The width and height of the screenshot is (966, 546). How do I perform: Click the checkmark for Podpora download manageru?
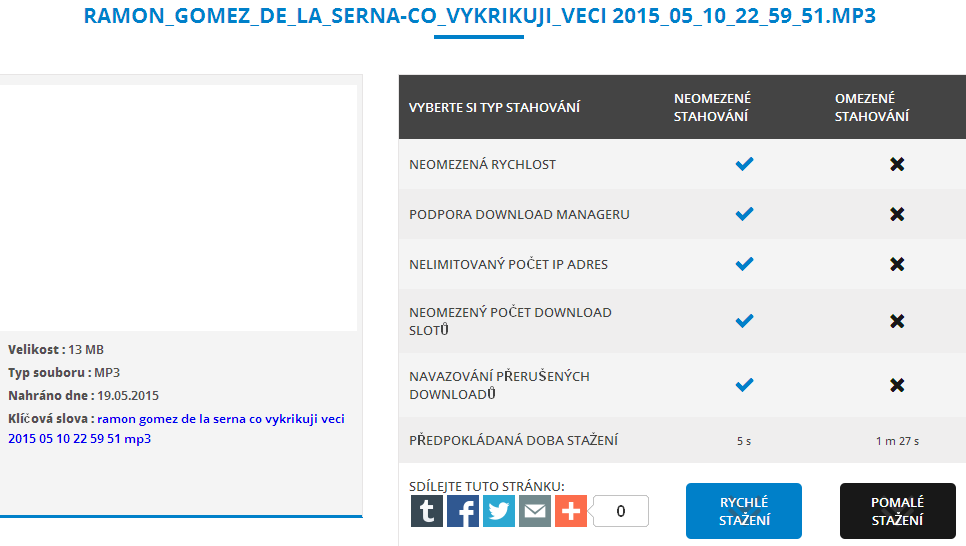(x=744, y=214)
